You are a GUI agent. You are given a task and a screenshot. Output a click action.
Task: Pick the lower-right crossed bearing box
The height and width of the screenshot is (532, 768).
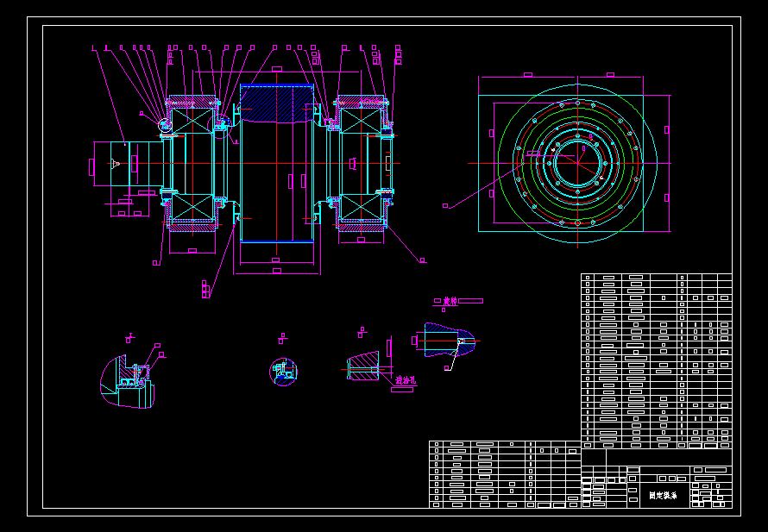[x=360, y=207]
